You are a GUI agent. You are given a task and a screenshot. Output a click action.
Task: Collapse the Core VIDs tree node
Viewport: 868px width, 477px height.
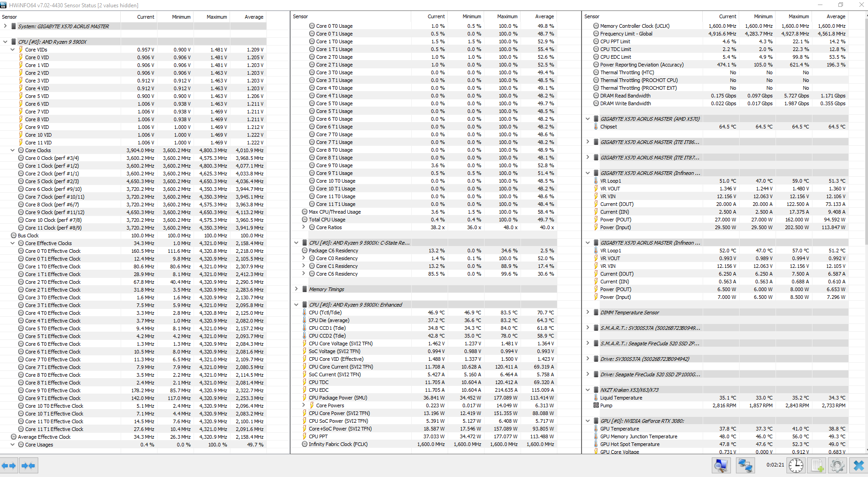pos(12,50)
